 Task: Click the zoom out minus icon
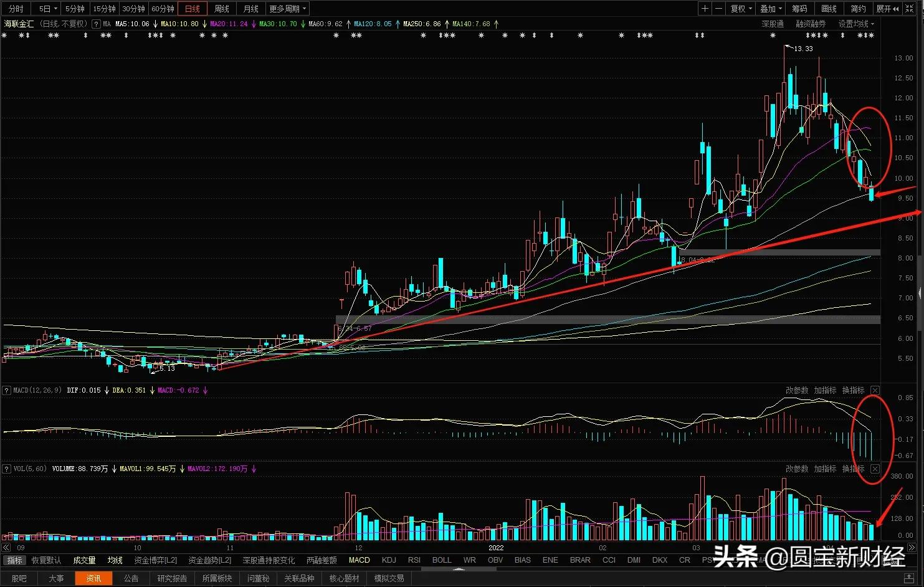coord(719,9)
